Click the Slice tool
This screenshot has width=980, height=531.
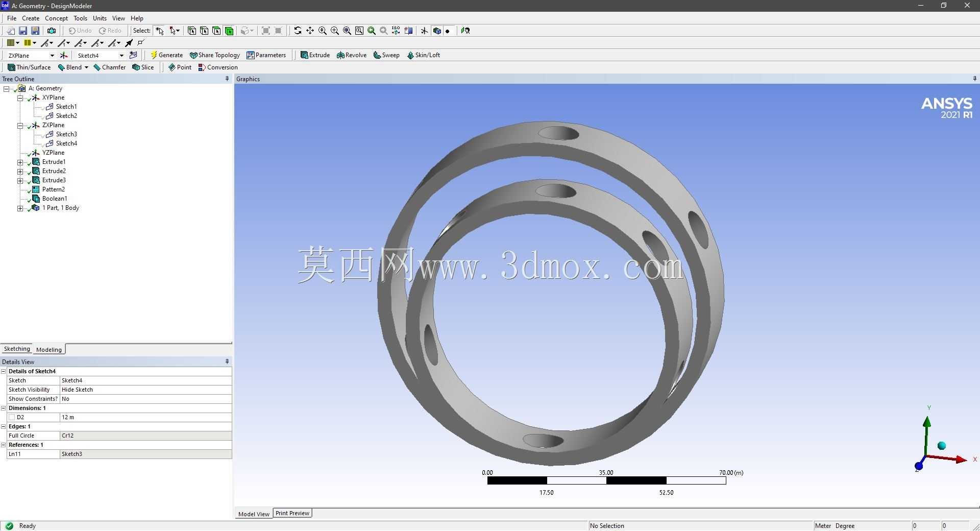143,67
